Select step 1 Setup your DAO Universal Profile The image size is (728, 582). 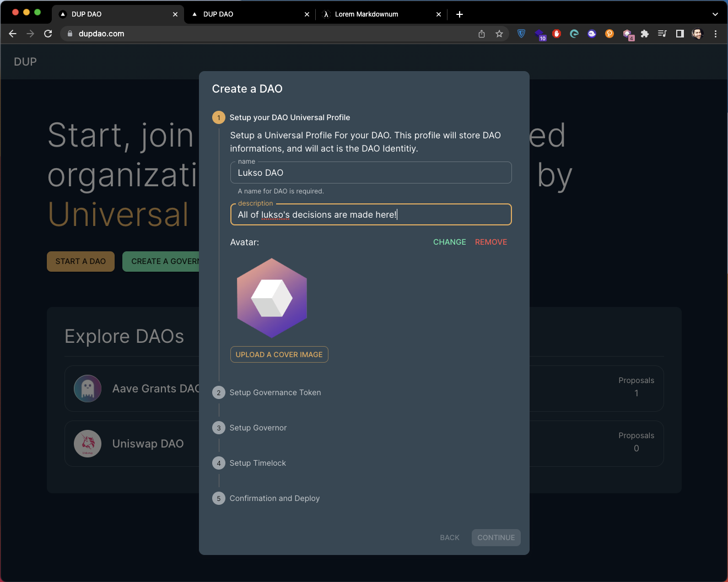click(x=281, y=117)
